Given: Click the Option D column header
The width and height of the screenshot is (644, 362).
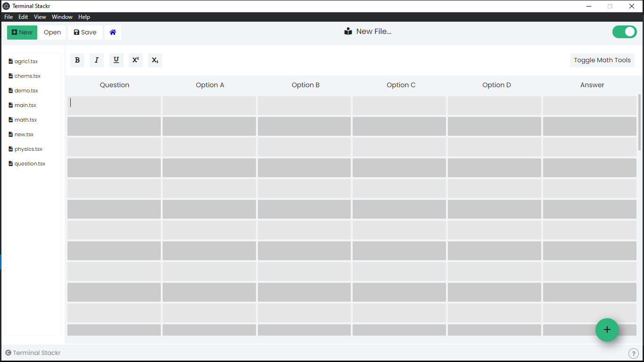Looking at the screenshot, I should (x=496, y=85).
